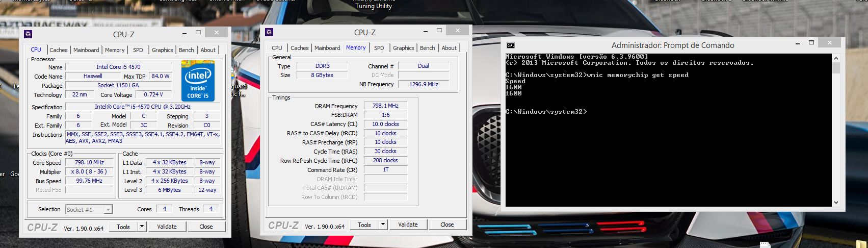Screen dimensions: 868x248
Task: Click the 798.1 MHz DRAM Frequency value
Action: coord(385,106)
